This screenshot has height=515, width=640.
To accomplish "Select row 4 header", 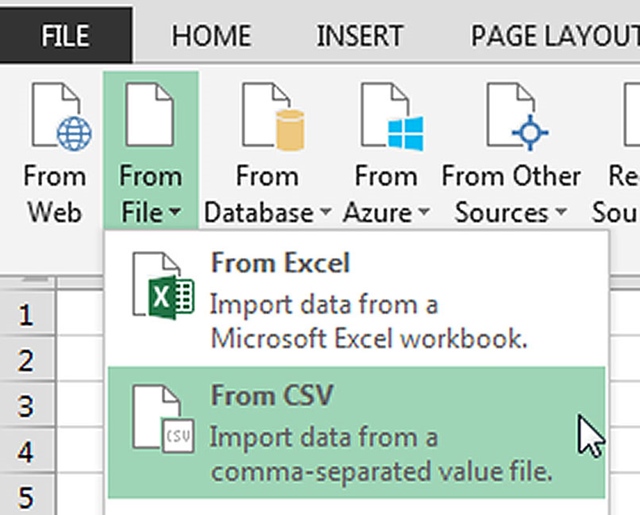I will click(26, 452).
